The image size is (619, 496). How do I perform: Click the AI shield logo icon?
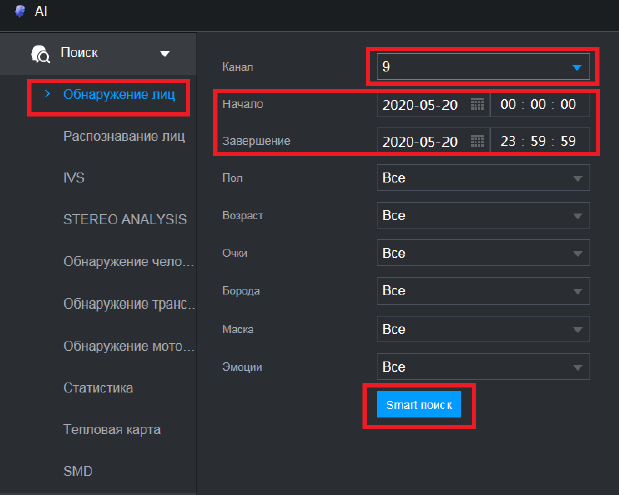pos(20,11)
